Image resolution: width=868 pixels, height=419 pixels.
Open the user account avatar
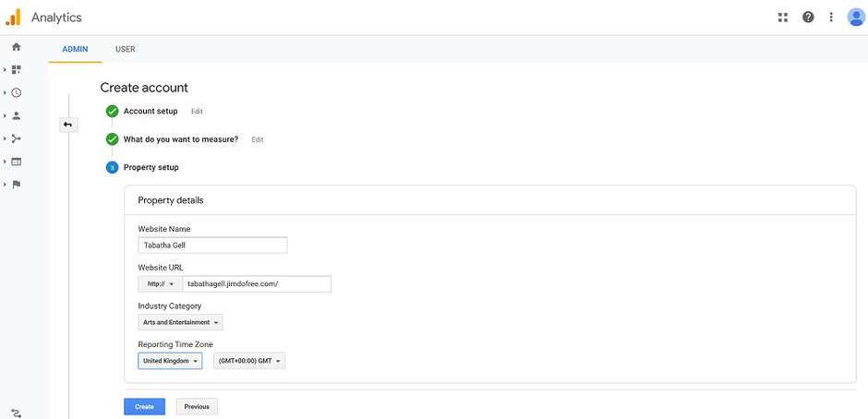tap(856, 18)
